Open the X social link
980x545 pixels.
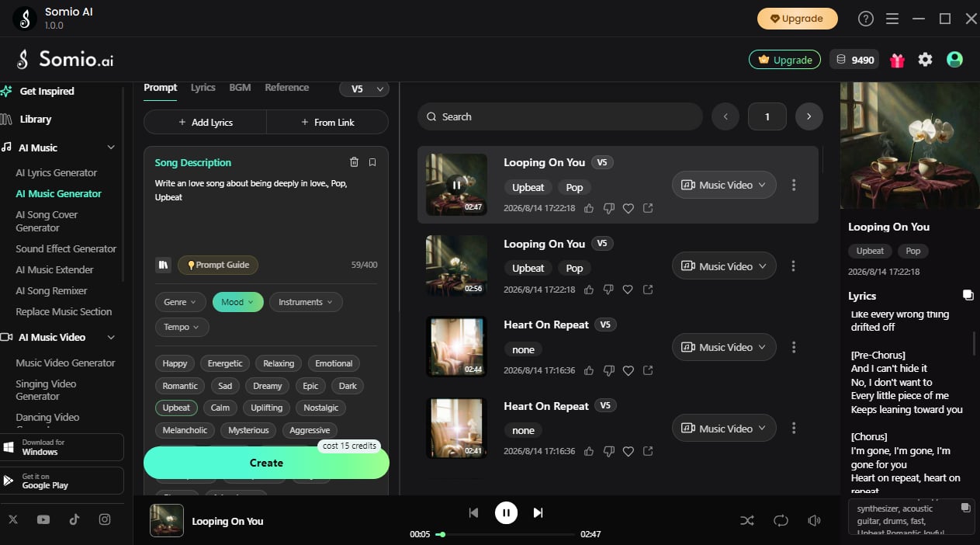pos(13,519)
